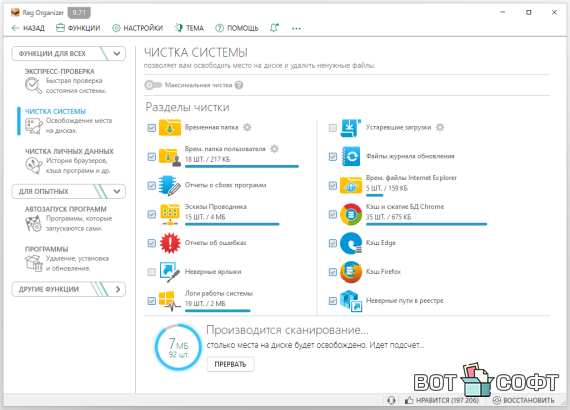Image resolution: width=570 pixels, height=410 pixels.
Task: Open the Помощь menu
Action: (x=237, y=28)
